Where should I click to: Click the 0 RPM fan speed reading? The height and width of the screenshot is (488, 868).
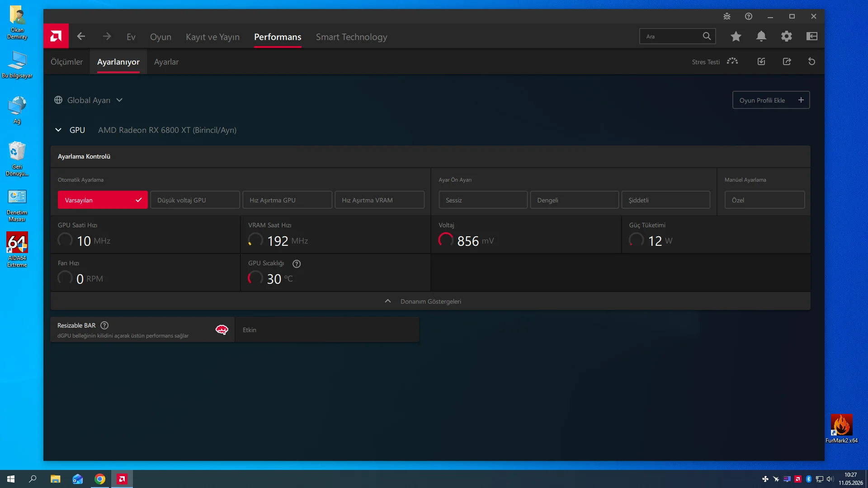90,279
